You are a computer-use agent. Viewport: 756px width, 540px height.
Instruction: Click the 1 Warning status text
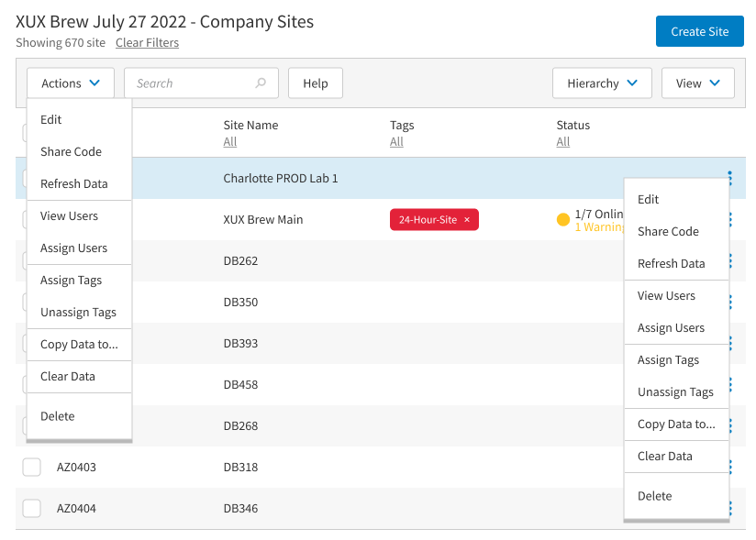coord(599,226)
